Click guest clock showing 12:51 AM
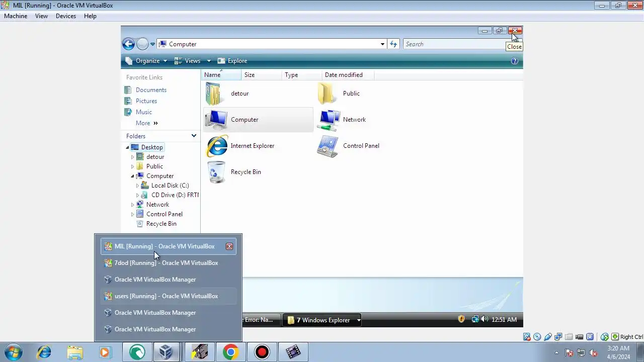644x362 pixels. (504, 320)
